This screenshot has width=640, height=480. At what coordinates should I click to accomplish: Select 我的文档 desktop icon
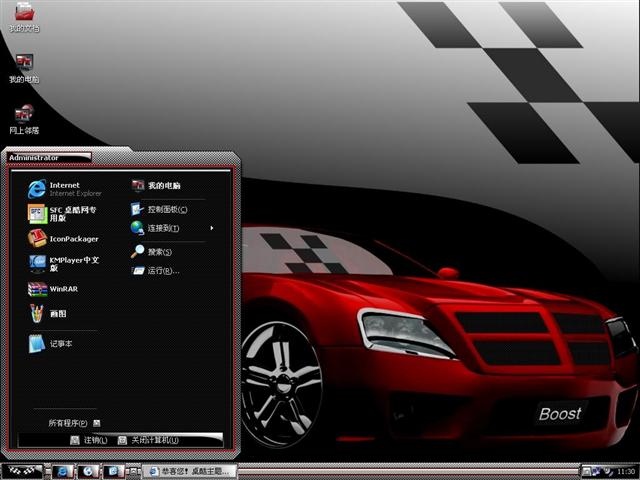24,16
